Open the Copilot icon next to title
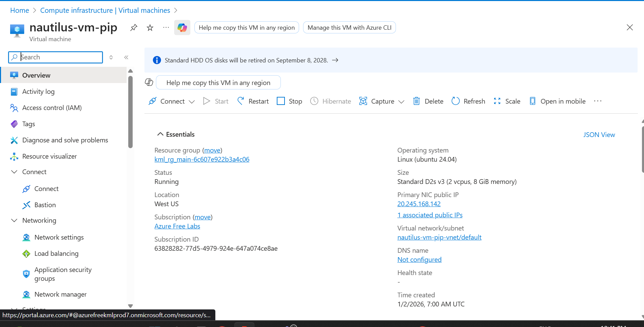644x327 pixels. pyautogui.click(x=182, y=28)
